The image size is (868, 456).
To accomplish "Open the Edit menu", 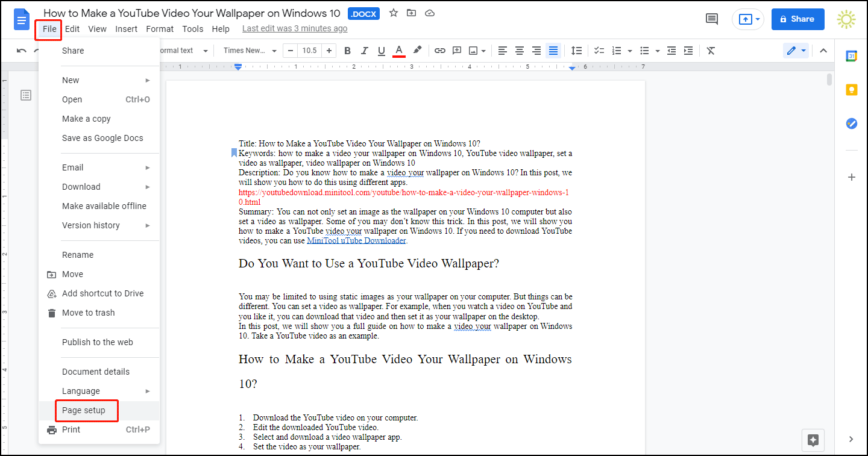I will click(72, 29).
